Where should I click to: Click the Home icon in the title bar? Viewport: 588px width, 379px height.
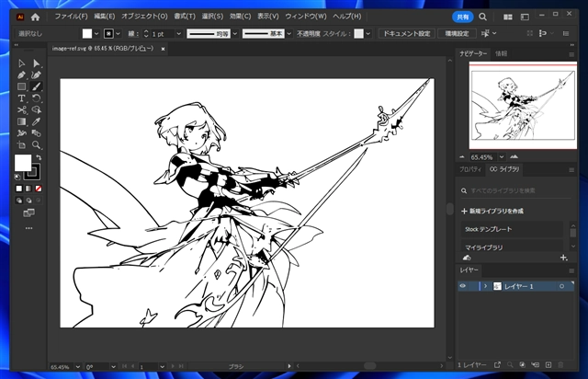click(35, 17)
